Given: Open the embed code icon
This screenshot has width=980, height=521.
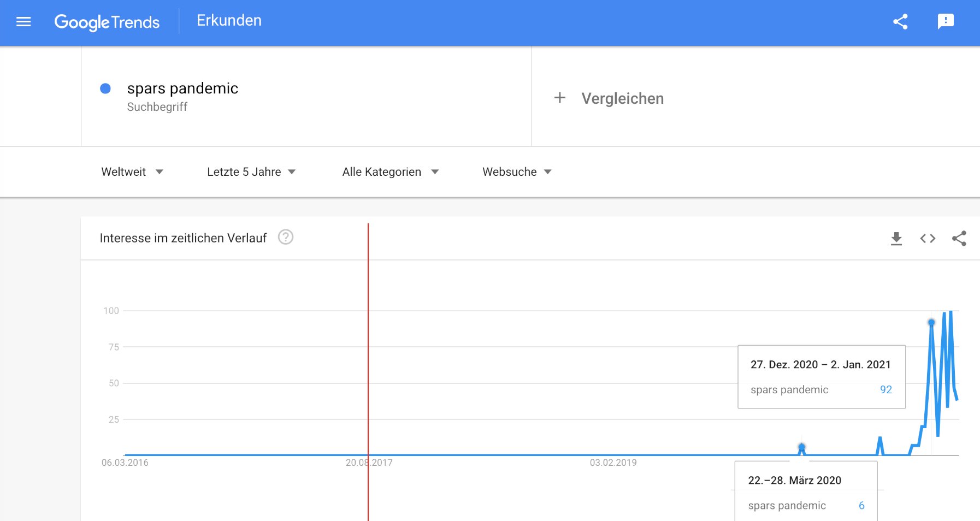Looking at the screenshot, I should click(928, 239).
